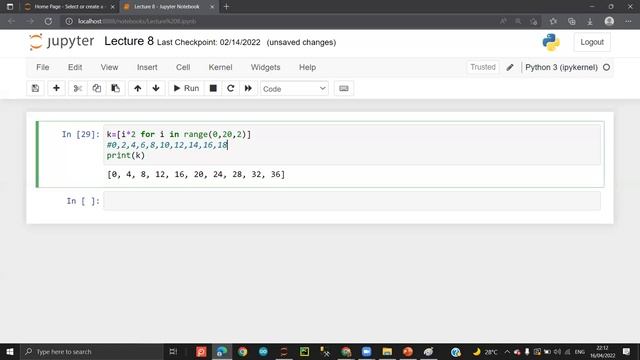Click the kernel idle circle indicator
This screenshot has width=640, height=360.
pyautogui.click(x=607, y=67)
